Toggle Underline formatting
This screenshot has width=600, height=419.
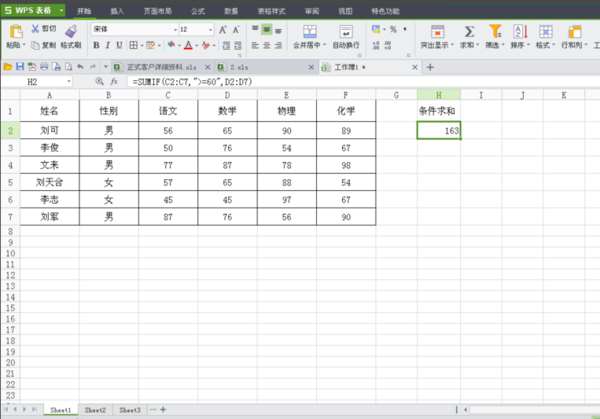click(119, 46)
